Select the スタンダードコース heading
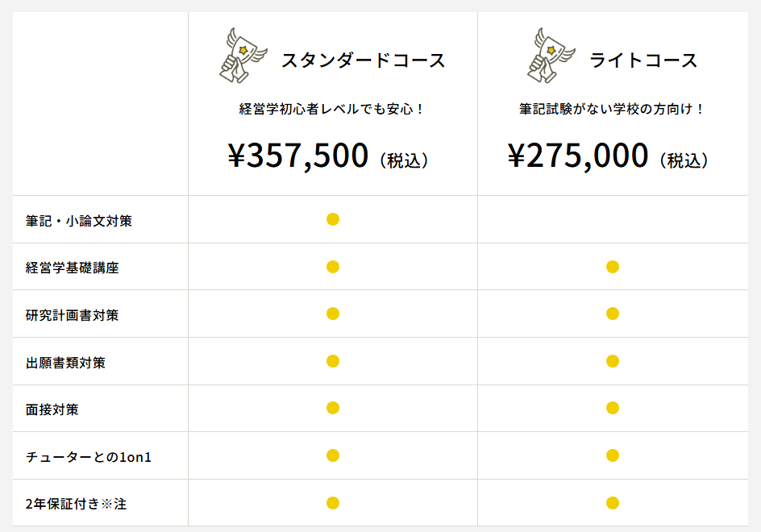The height and width of the screenshot is (532, 761). tap(363, 60)
